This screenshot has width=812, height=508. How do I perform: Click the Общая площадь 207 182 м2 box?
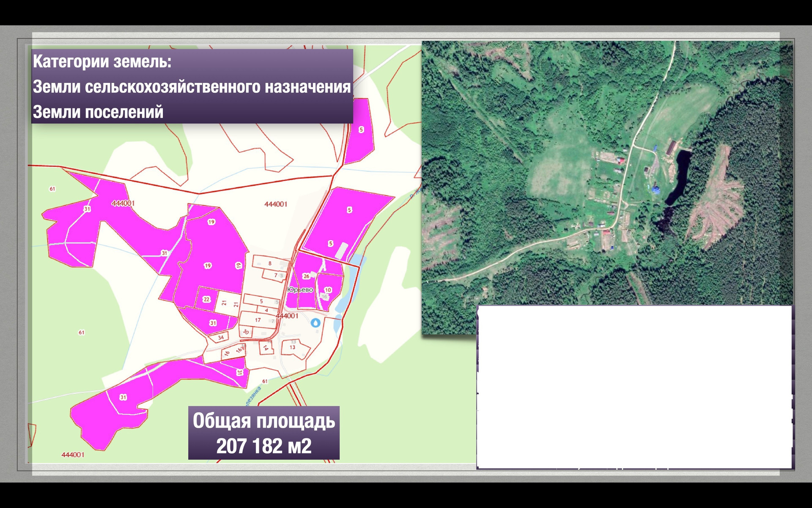click(x=263, y=433)
